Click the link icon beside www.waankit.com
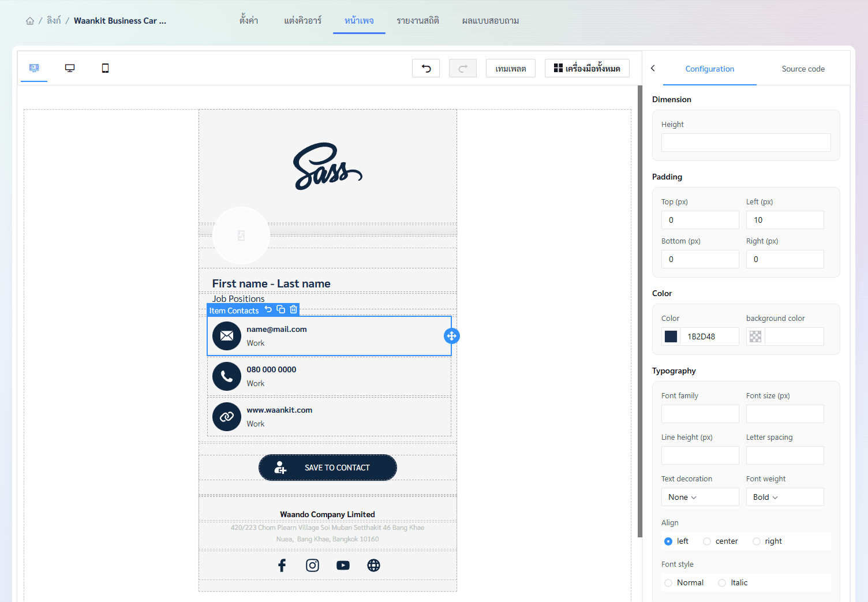 pyautogui.click(x=227, y=417)
